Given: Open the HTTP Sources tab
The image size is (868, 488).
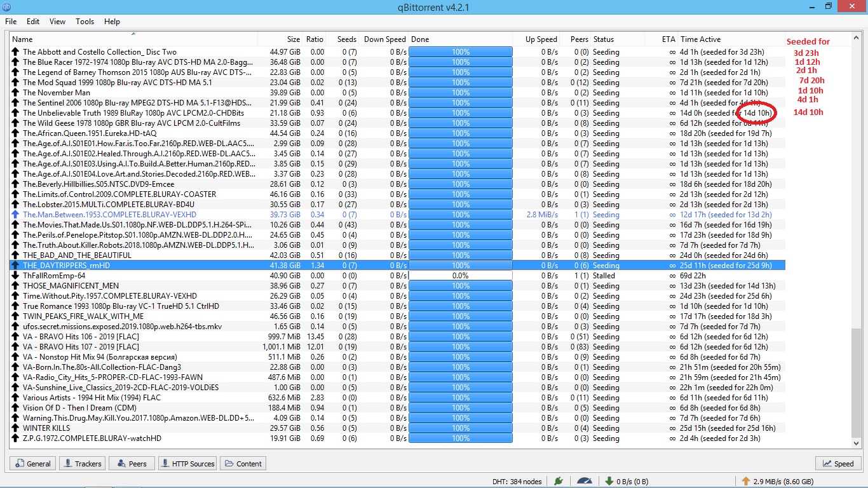Looking at the screenshot, I should tap(187, 464).
